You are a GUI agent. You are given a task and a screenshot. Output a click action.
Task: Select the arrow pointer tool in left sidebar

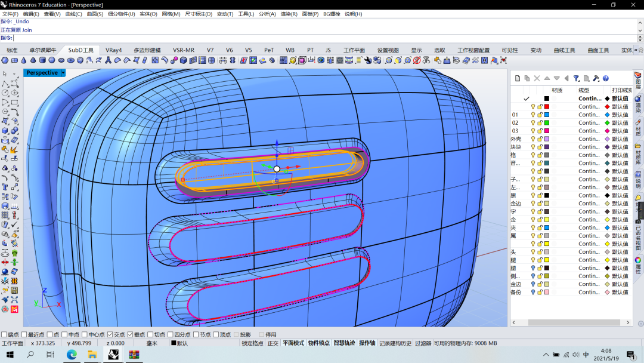(x=5, y=74)
